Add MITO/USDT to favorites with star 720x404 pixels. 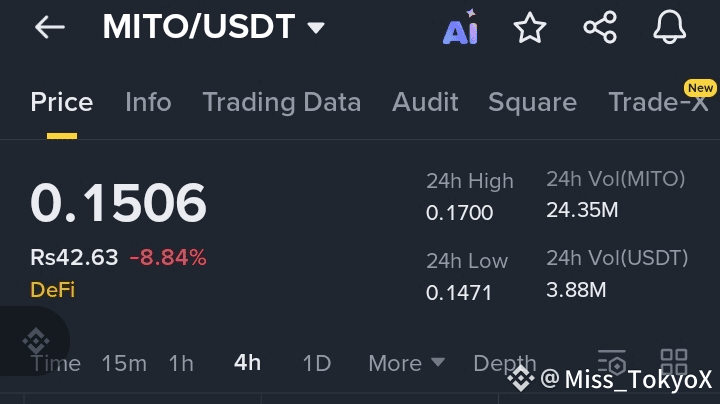[530, 28]
